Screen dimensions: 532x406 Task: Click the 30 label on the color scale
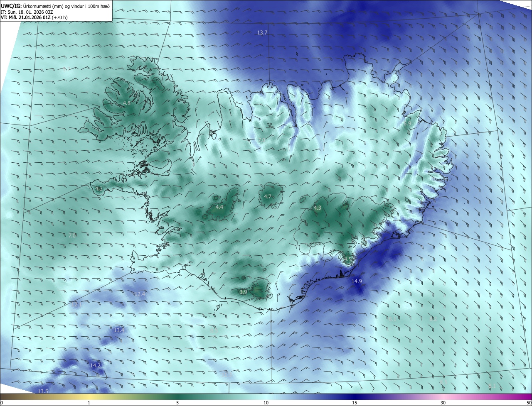pos(443,403)
